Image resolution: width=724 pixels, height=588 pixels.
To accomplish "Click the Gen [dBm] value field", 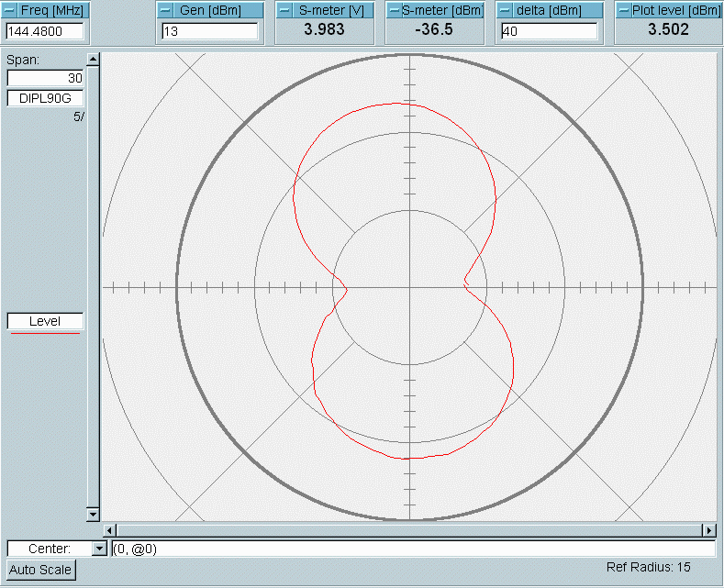I will (210, 31).
